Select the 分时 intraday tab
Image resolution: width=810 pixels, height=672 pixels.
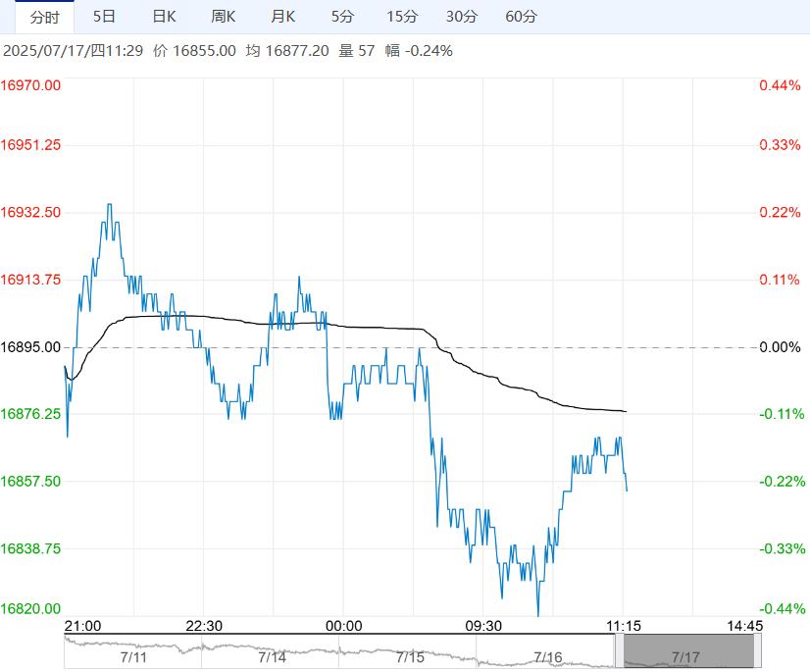44,17
